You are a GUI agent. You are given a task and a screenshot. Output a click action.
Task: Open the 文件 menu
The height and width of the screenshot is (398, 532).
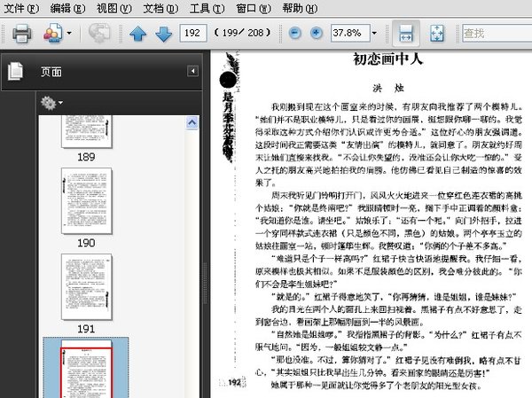(x=20, y=8)
